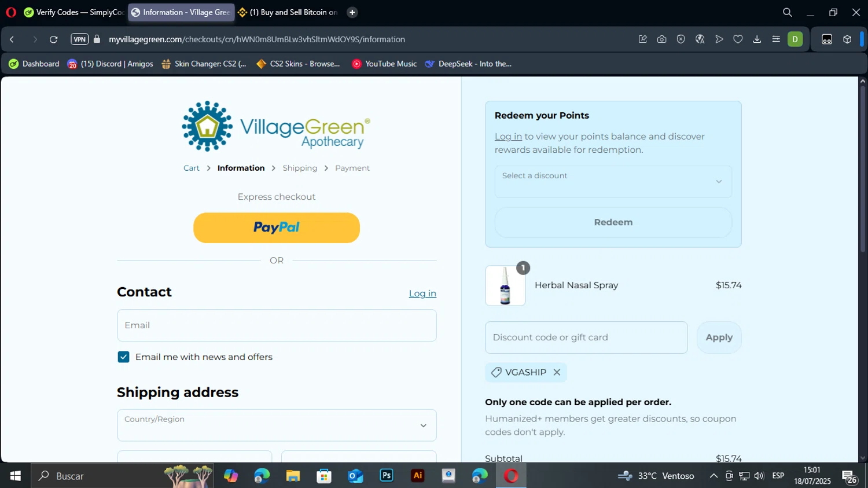Viewport: 868px width, 488px height.
Task: Expand the Country/Region dropdown
Action: point(277,425)
